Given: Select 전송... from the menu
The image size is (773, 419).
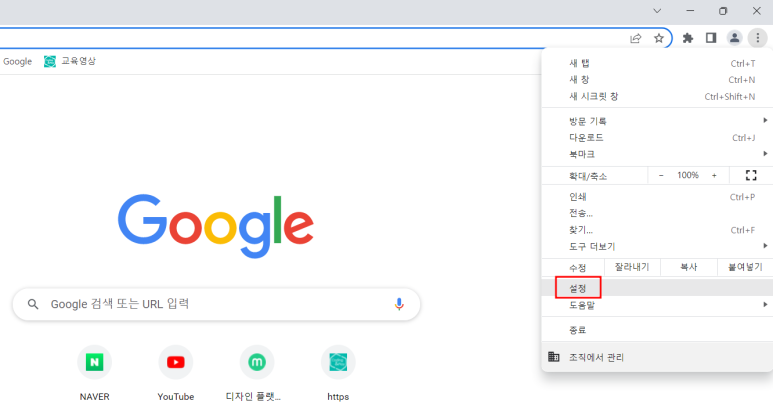Looking at the screenshot, I should [x=657, y=213].
